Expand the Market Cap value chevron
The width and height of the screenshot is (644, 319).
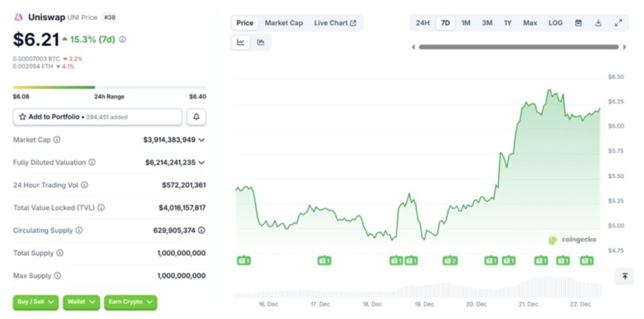[x=201, y=140]
